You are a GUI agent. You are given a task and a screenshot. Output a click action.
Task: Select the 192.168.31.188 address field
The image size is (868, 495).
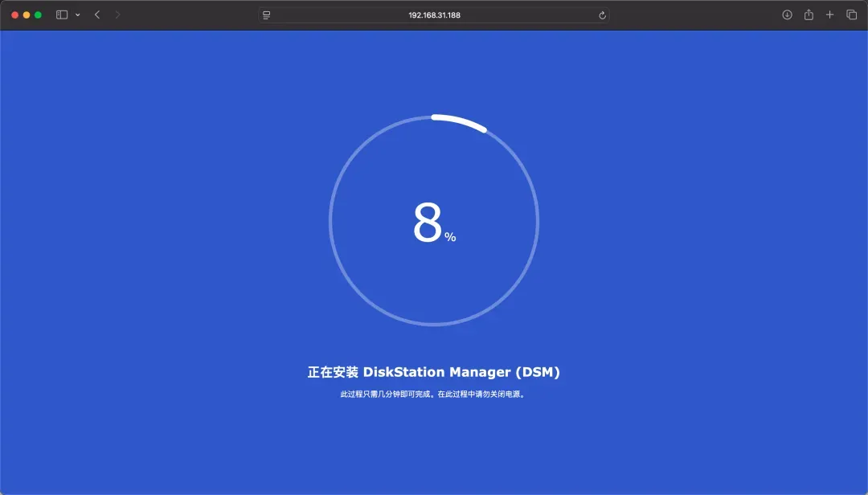click(x=434, y=15)
